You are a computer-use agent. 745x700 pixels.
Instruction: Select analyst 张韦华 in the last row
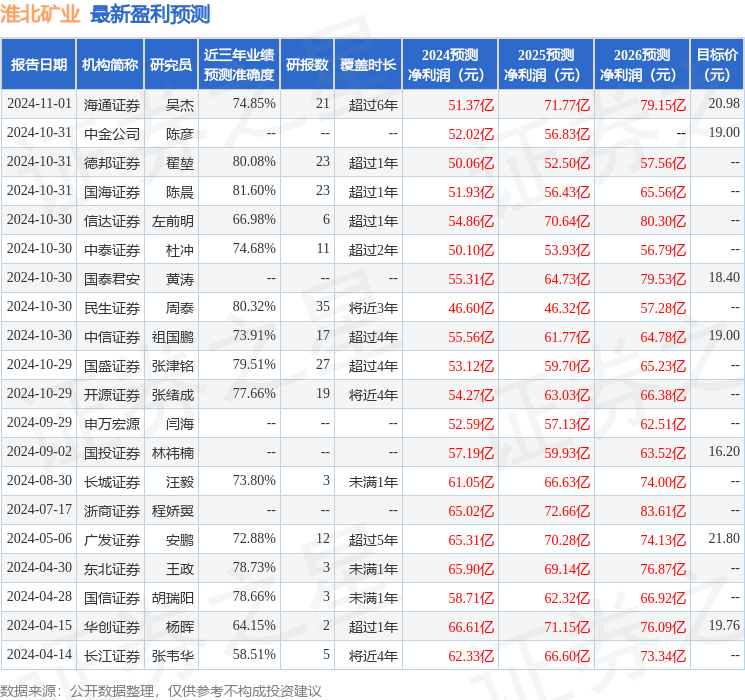pos(173,655)
